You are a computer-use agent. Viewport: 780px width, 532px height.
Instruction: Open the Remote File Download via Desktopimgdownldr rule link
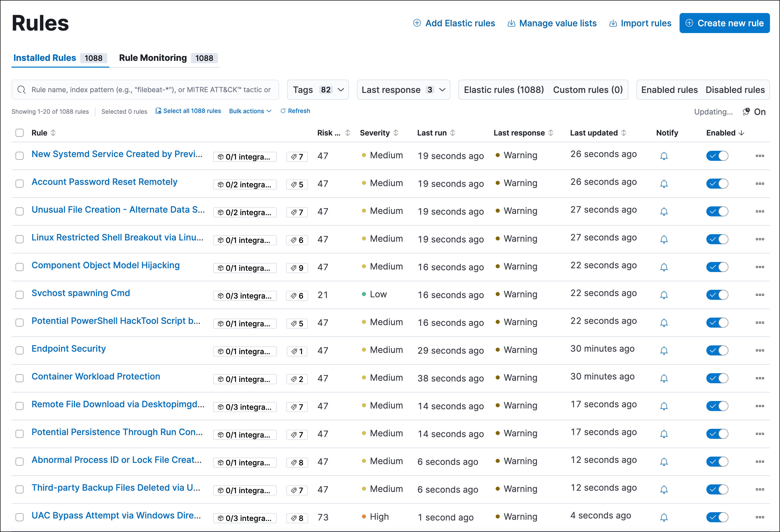[118, 404]
